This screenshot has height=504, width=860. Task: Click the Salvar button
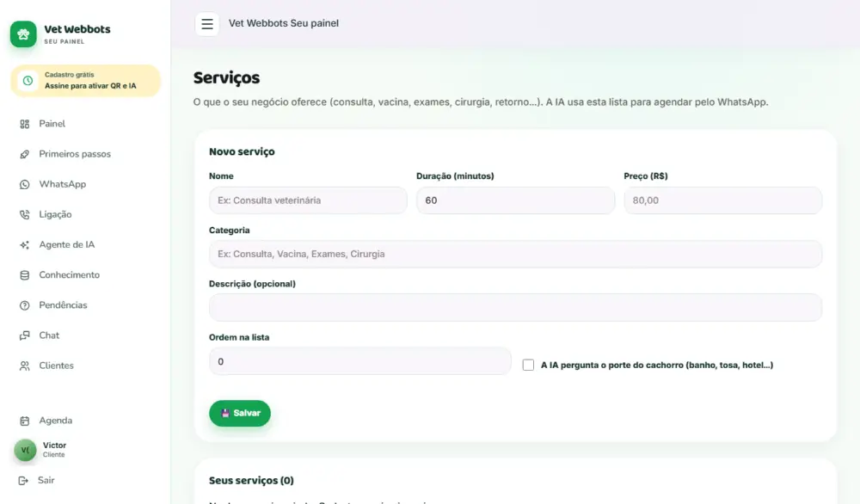[240, 413]
